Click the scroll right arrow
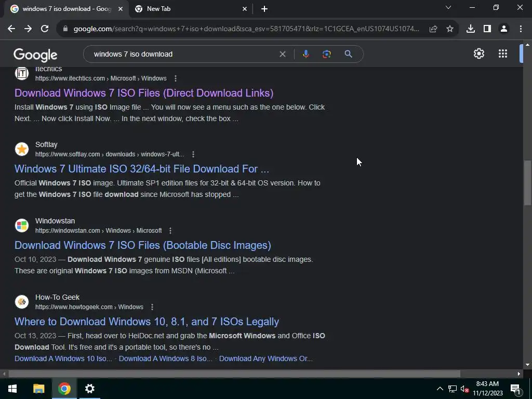This screenshot has height=399, width=532. pyautogui.click(x=519, y=374)
